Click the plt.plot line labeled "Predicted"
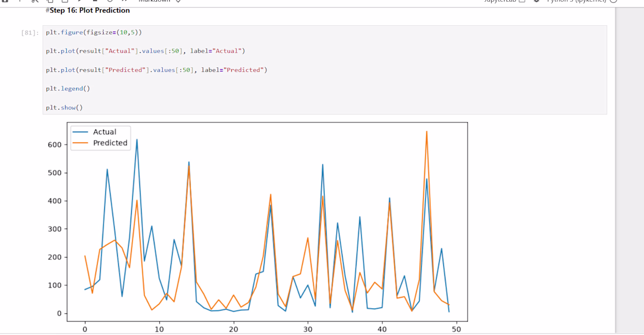 [156, 70]
